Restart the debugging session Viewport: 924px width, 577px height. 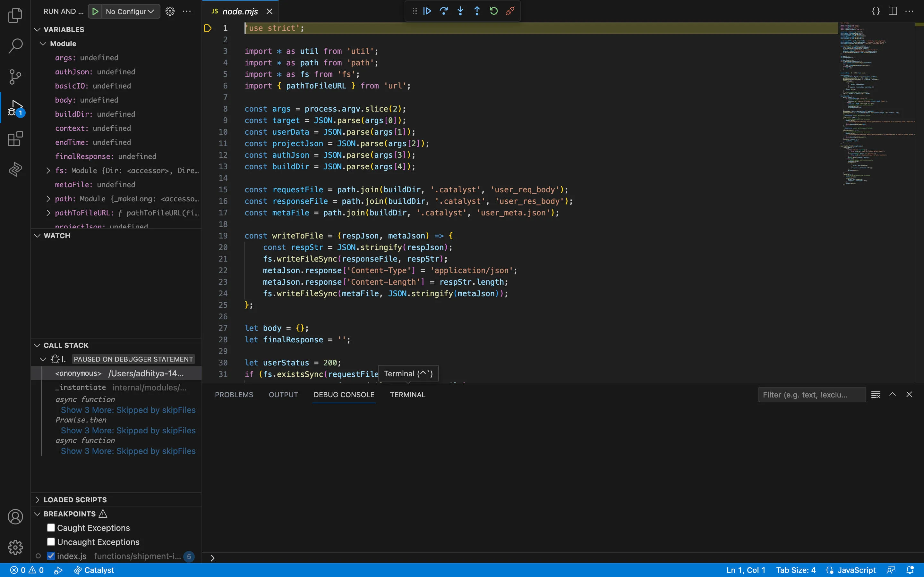(x=494, y=11)
